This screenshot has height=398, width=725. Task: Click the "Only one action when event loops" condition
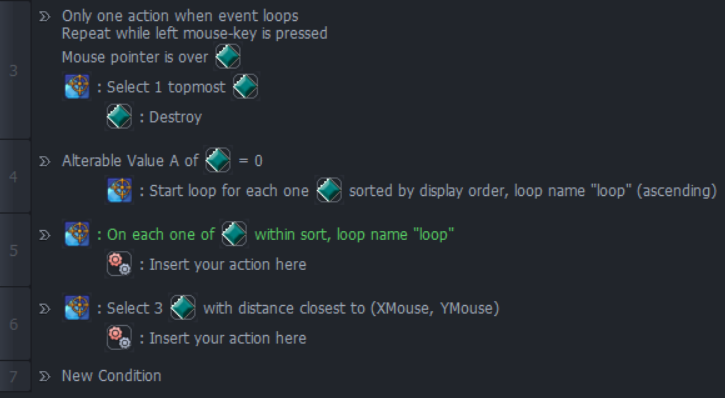(180, 16)
